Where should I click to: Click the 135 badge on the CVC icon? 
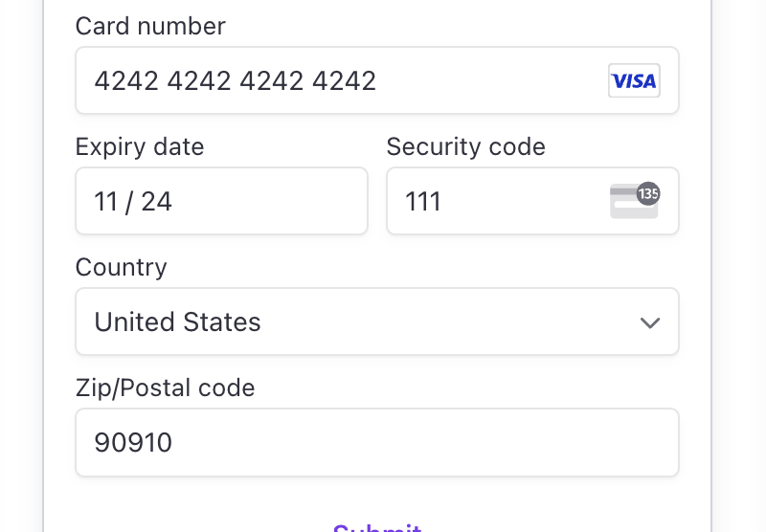tap(648, 193)
